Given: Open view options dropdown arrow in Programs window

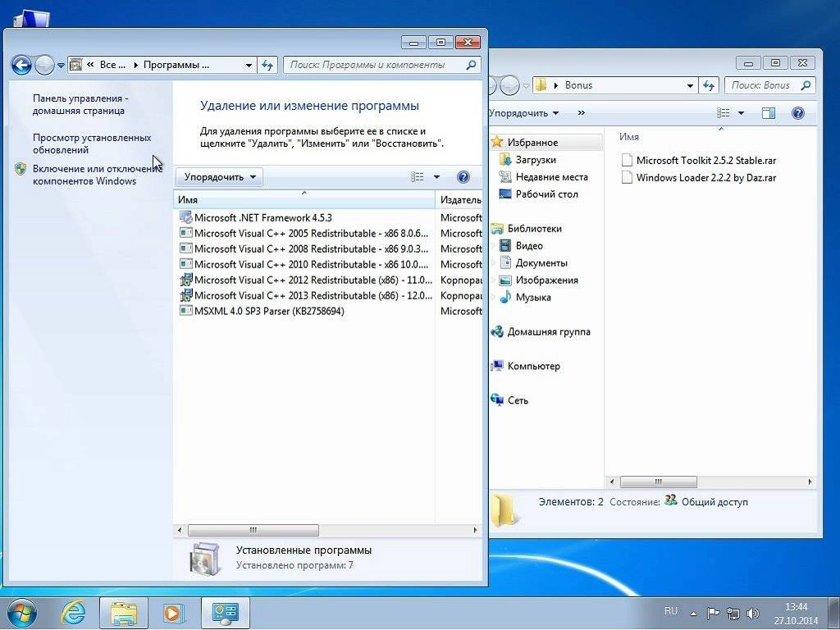Looking at the screenshot, I should click(x=436, y=177).
